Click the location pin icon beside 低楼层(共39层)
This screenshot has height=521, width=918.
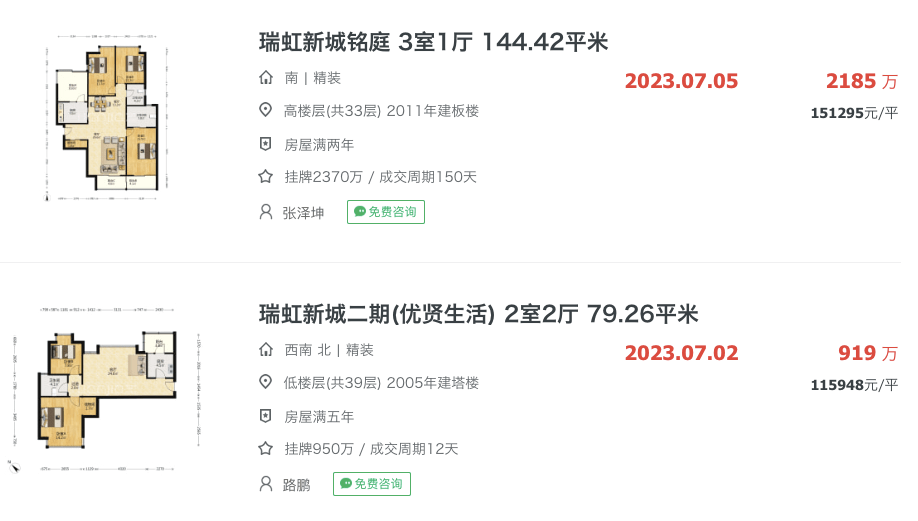[266, 382]
